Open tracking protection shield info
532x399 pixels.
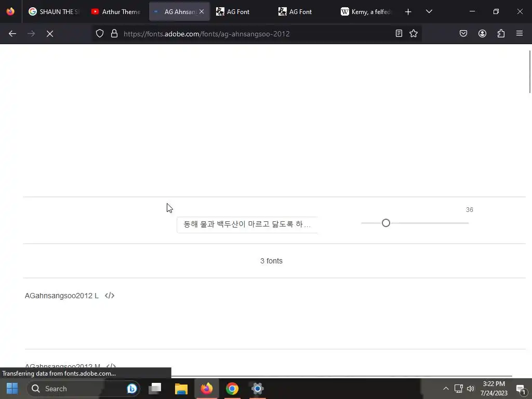99,34
